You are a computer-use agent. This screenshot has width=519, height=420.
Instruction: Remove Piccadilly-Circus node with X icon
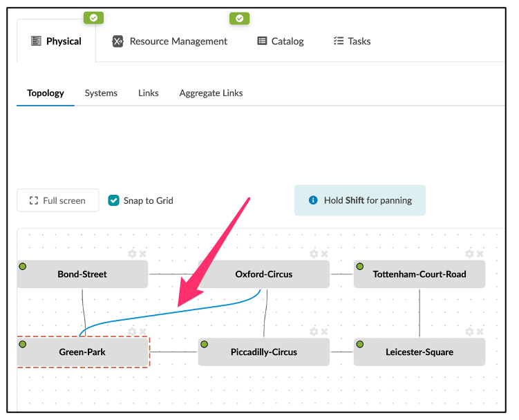point(324,332)
